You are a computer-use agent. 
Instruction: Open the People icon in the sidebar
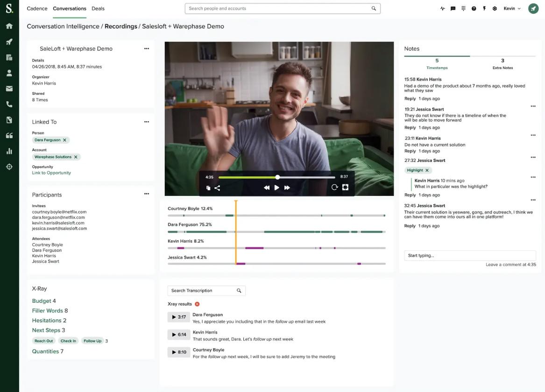click(x=9, y=73)
